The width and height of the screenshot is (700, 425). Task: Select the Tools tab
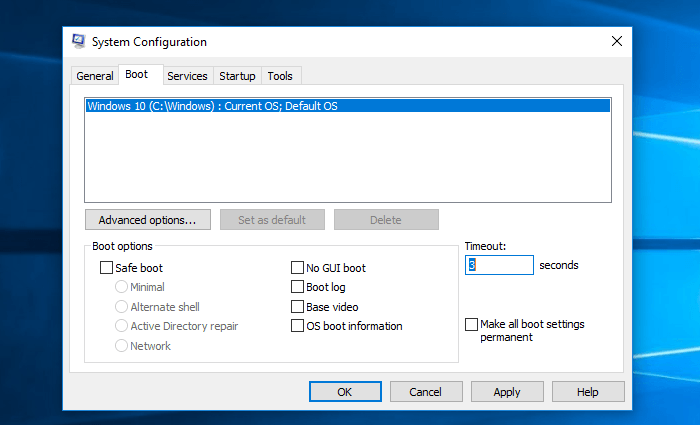280,76
